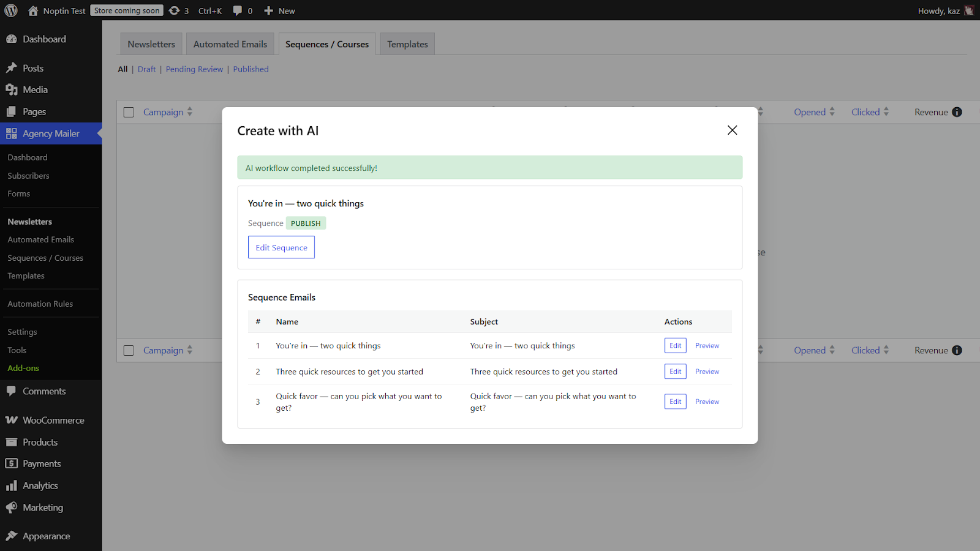Switch to the Automated Emails tab
Screen dimensions: 980x551
tap(230, 43)
